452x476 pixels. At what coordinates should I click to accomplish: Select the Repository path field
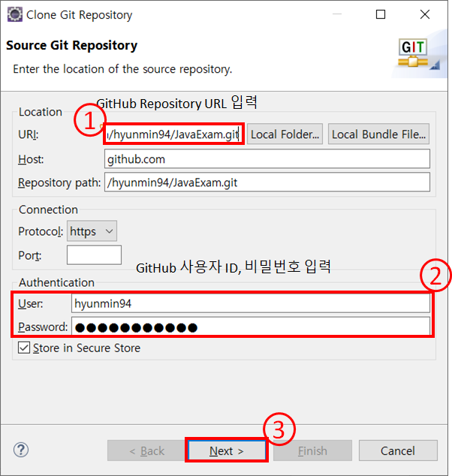(x=267, y=182)
